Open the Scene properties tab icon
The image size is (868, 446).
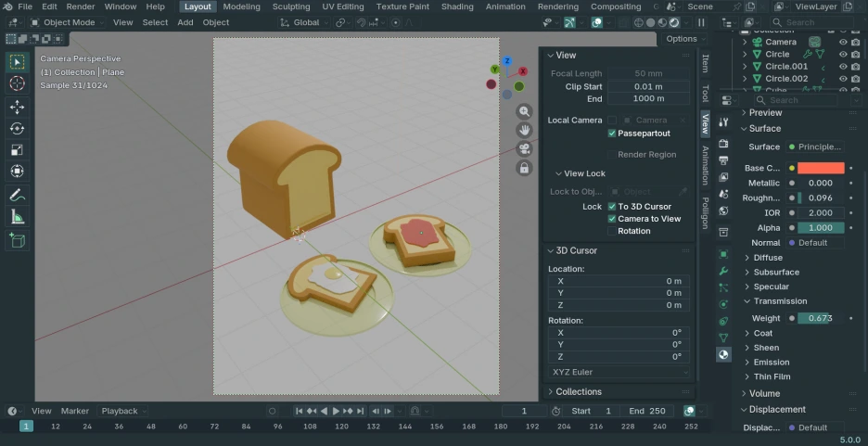723,194
